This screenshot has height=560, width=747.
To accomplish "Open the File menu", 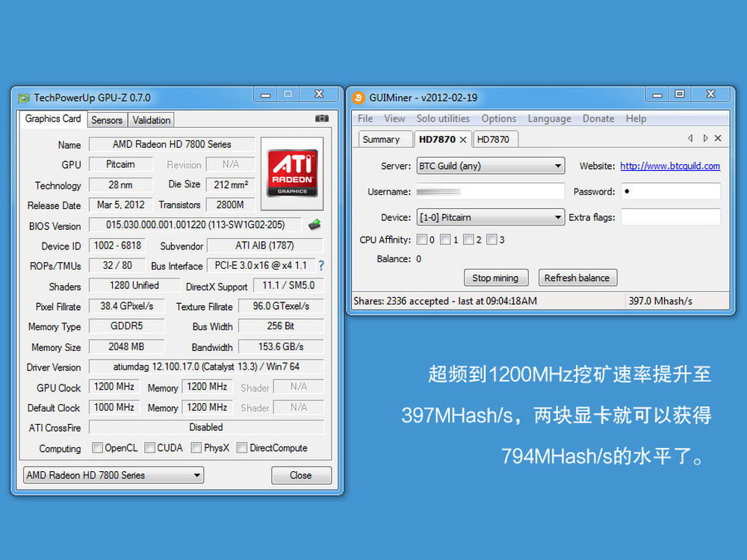I will click(x=365, y=119).
